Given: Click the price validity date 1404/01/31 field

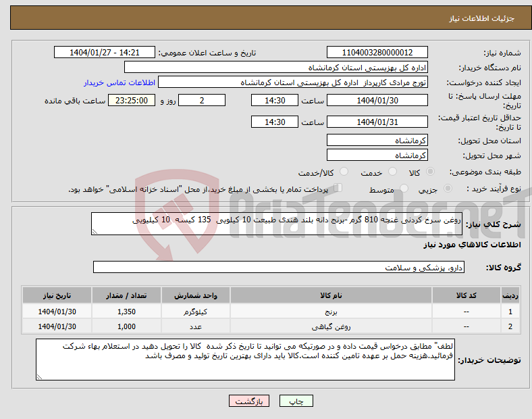Looking at the screenshot, I should pos(377,122).
